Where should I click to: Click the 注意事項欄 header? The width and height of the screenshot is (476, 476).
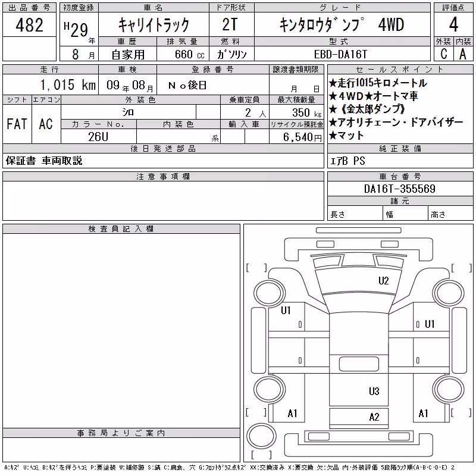click(163, 176)
